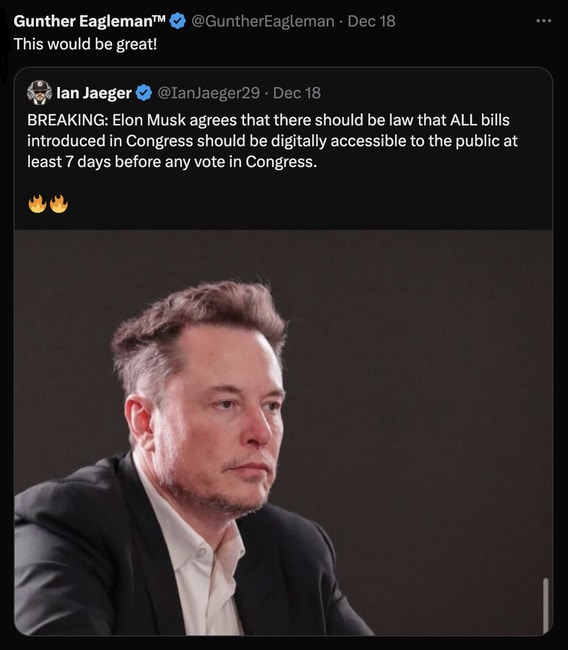This screenshot has width=568, height=650.
Task: Visit the @IanJaeger29 handle
Action: (x=209, y=93)
